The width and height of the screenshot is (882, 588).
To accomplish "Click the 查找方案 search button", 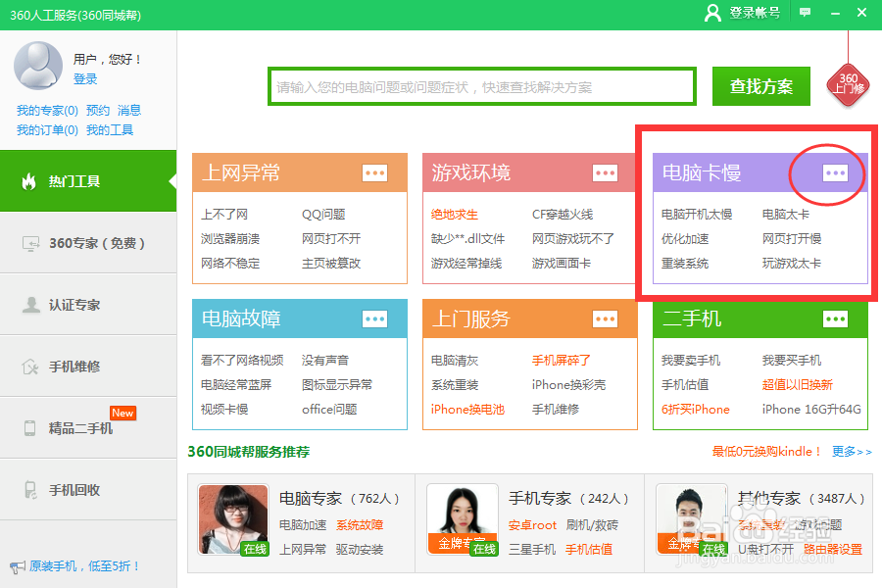I will pyautogui.click(x=761, y=86).
